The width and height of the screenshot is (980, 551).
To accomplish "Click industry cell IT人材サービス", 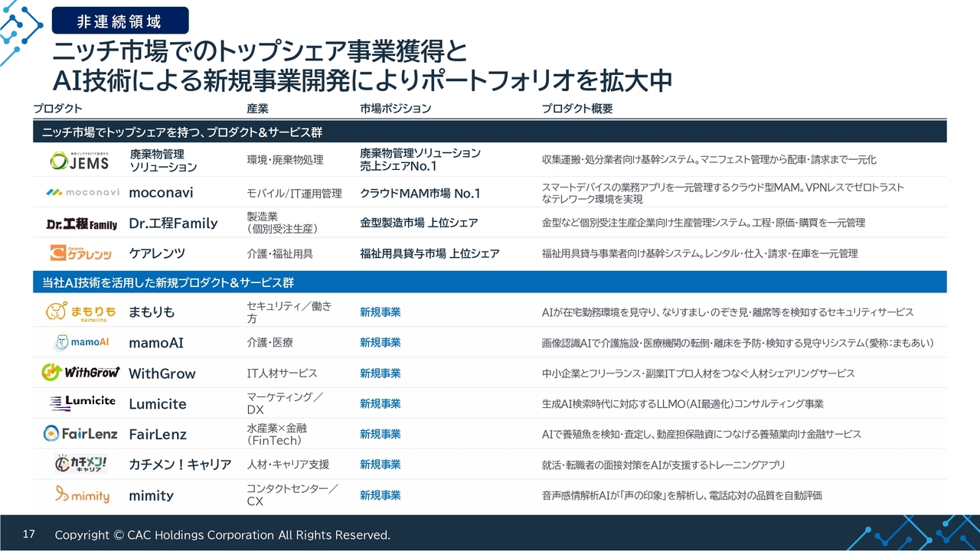I will coord(282,373).
